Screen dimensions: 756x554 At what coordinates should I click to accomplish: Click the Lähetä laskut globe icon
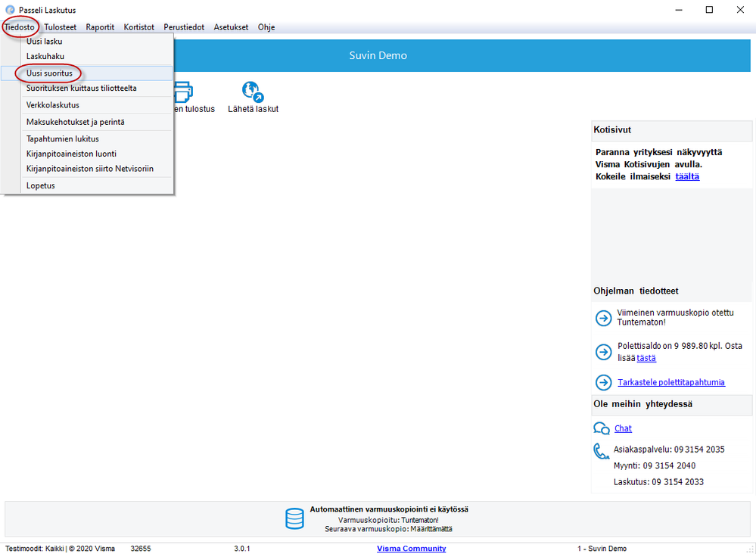[253, 92]
